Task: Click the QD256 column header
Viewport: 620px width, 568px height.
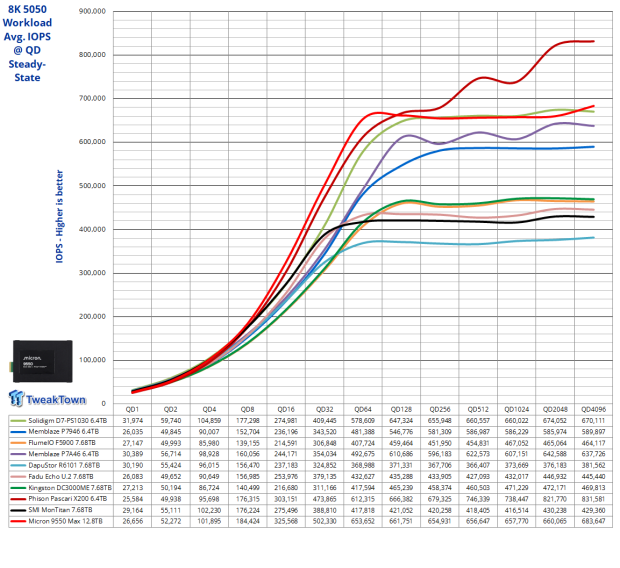Action: point(440,409)
